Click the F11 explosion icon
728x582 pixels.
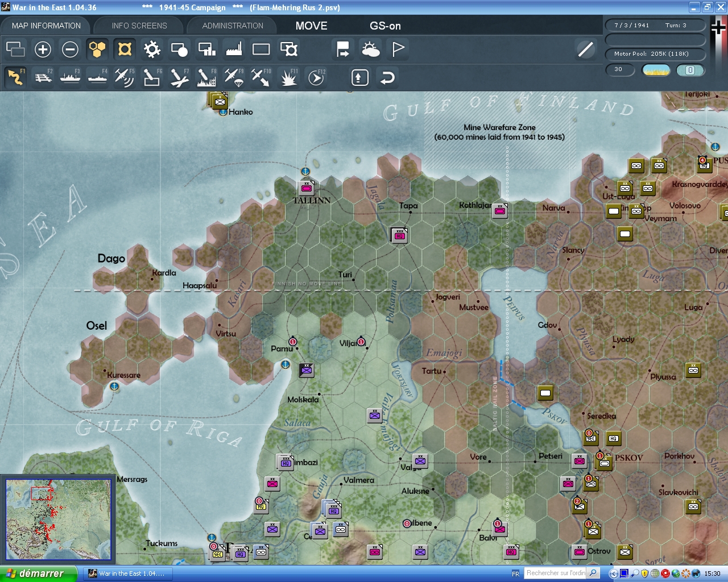coord(288,77)
